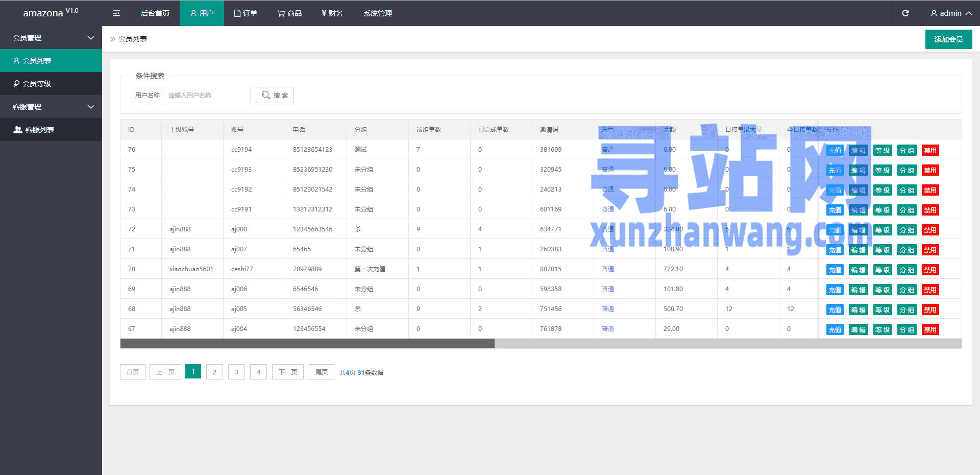Image resolution: width=980 pixels, height=475 pixels.
Task: Click the magnifier search button
Action: point(275,95)
